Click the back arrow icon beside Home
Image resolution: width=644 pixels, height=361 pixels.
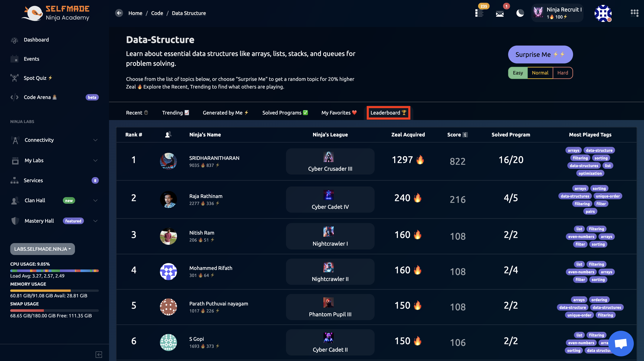pyautogui.click(x=119, y=13)
